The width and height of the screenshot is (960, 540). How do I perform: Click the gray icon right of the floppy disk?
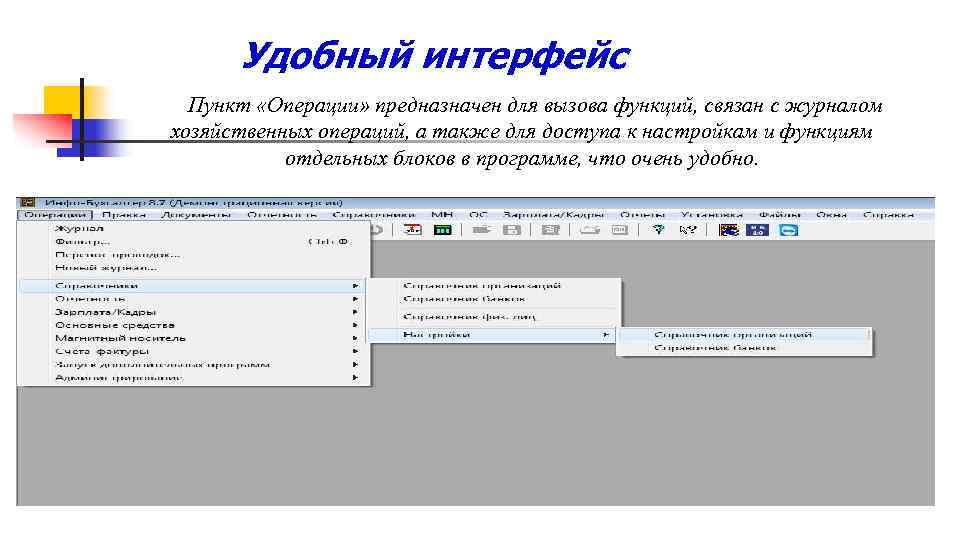[550, 230]
